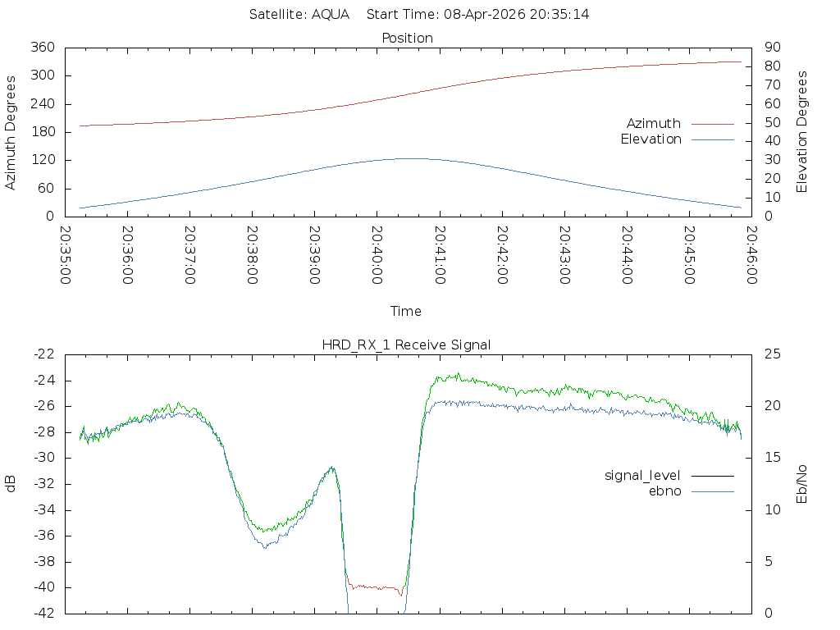Click the ebno legend label
Viewport: 840px width, 630px height.
(664, 491)
